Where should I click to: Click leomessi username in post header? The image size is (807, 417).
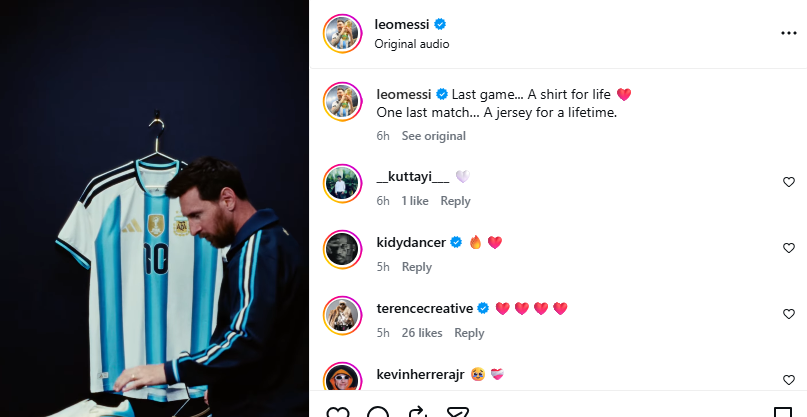[401, 24]
